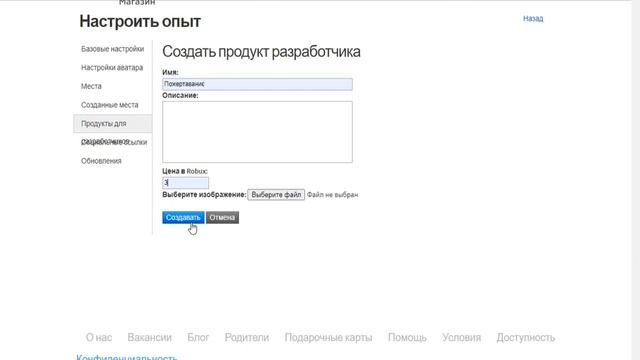Viewport: 640px width, 360px height.
Task: Focus the Имя name input field
Action: click(x=257, y=84)
